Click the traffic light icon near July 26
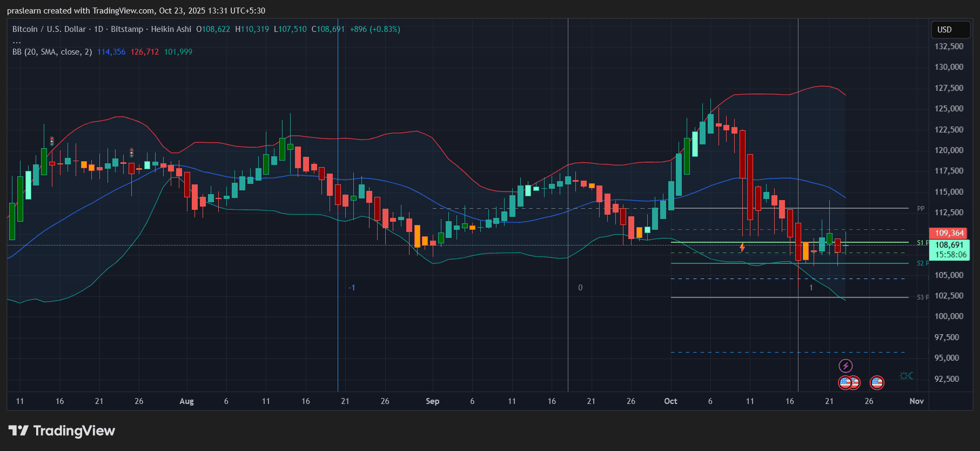The image size is (980, 451). [x=131, y=152]
